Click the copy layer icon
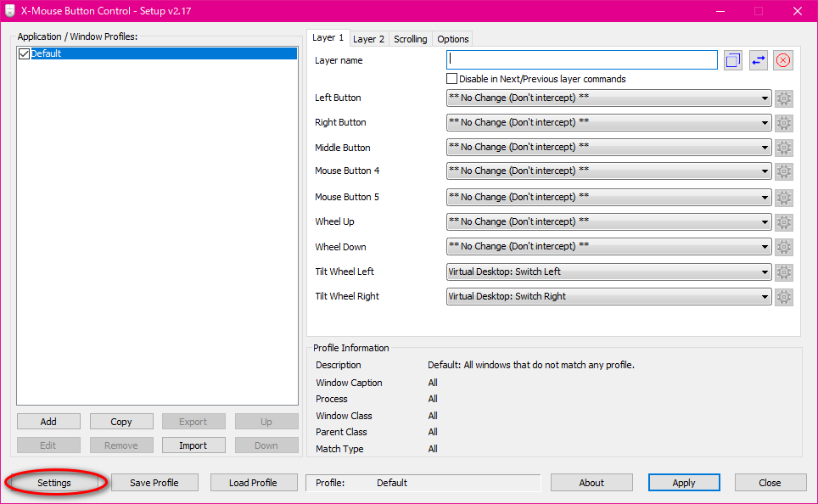818x504 pixels. click(733, 60)
